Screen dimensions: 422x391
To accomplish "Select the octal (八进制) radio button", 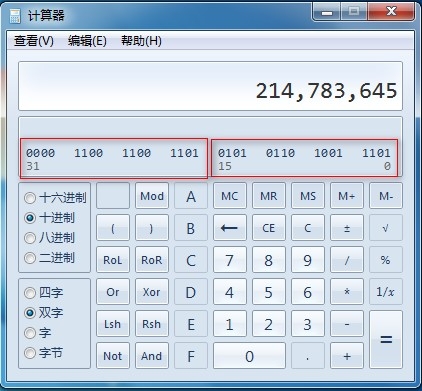I will click(30, 238).
